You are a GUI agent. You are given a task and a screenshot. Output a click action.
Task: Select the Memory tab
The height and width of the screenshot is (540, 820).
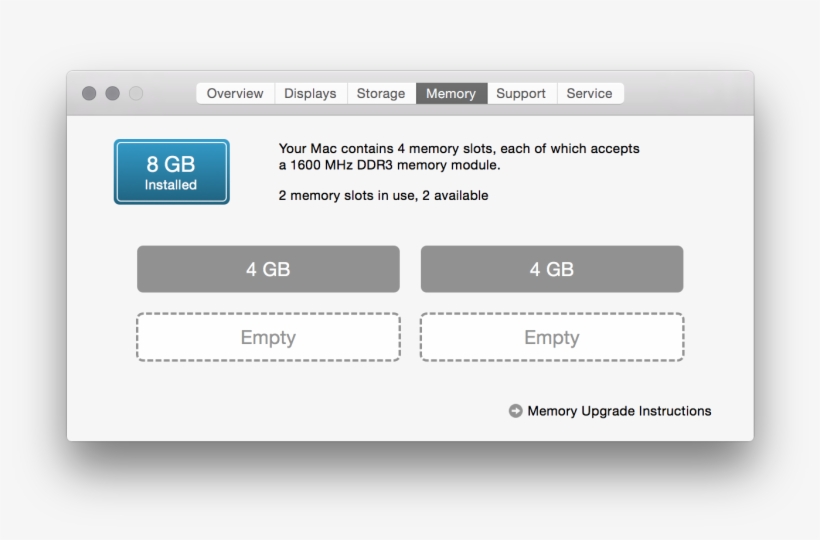pos(451,93)
